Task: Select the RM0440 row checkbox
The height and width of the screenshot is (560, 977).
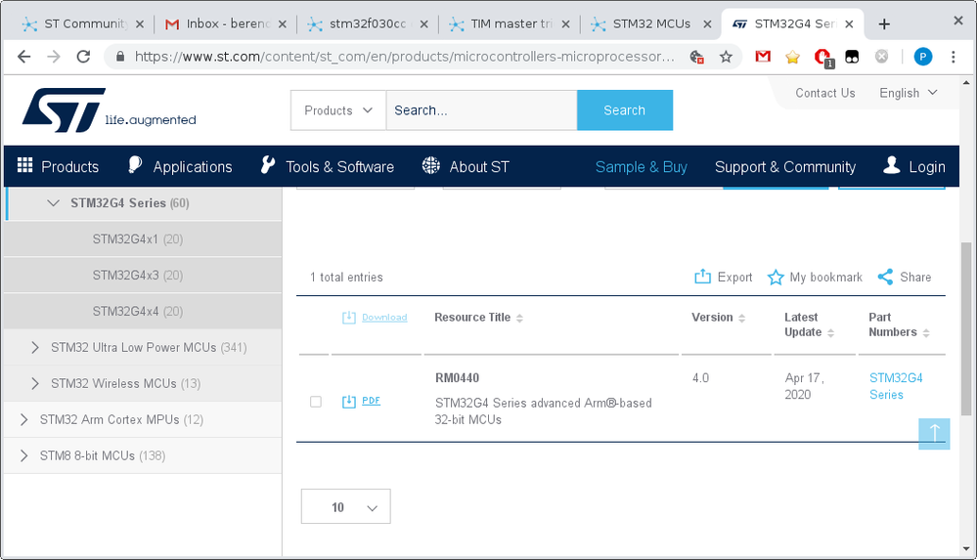Action: (316, 402)
